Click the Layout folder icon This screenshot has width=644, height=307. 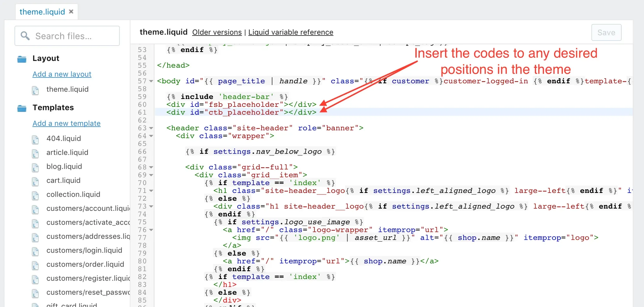[22, 59]
